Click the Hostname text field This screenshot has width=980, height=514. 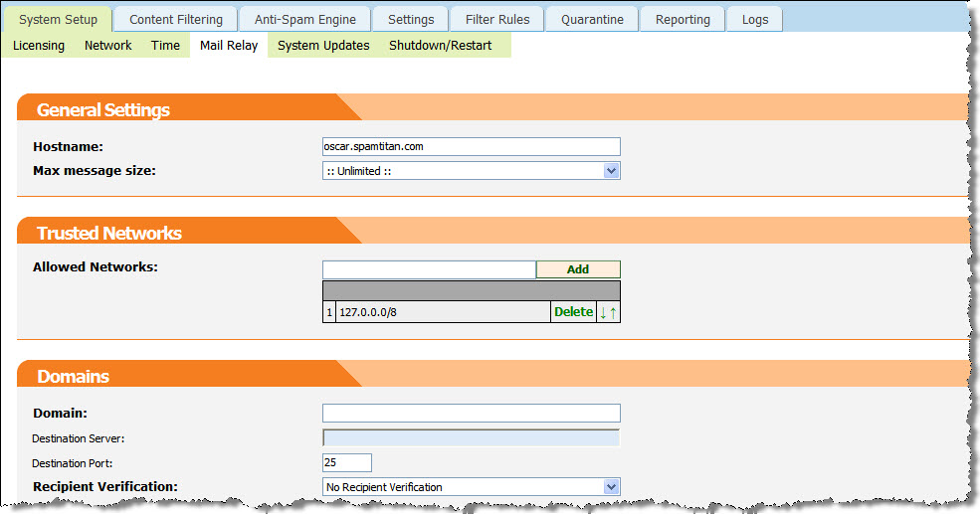pos(471,146)
